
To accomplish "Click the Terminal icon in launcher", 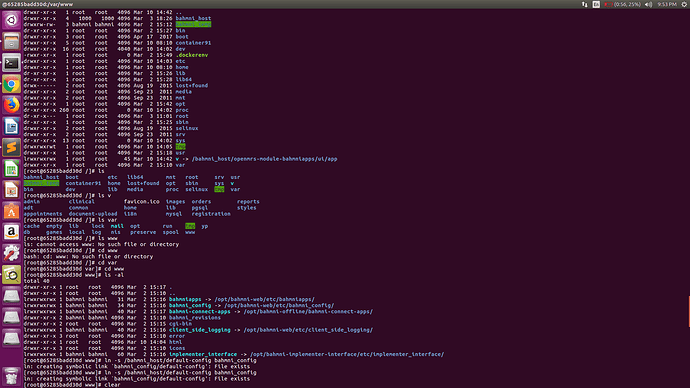I will (x=11, y=63).
